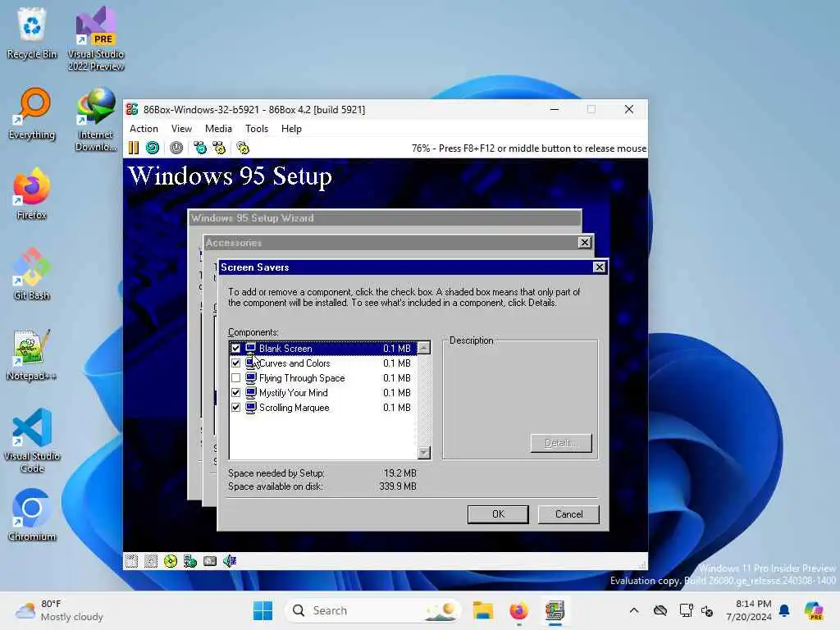The height and width of the screenshot is (630, 840).
Task: Open the Notepad++ desktop icon
Action: [32, 354]
